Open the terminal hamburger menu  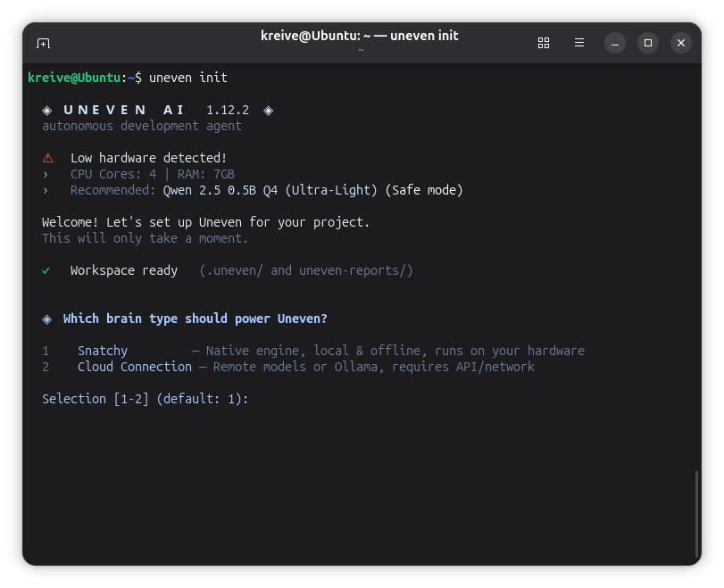coord(579,43)
